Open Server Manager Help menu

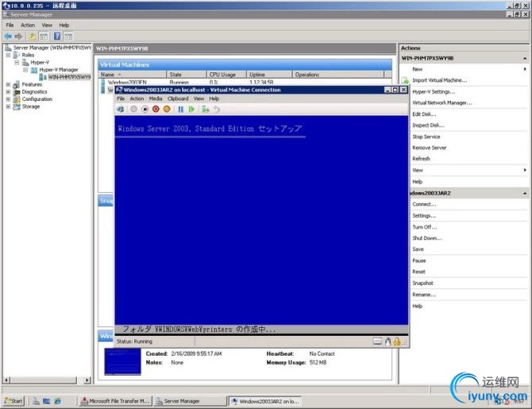tap(64, 25)
